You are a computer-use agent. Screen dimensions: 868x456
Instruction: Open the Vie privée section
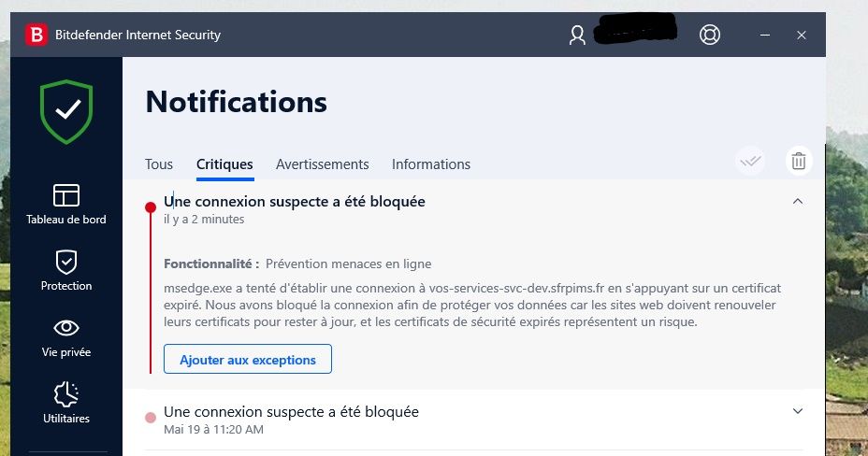(x=66, y=336)
